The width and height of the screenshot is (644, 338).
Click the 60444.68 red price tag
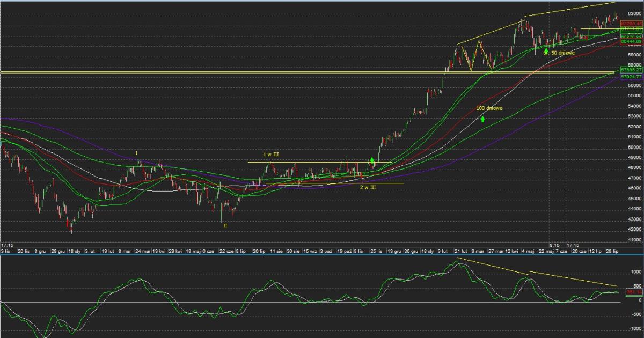point(631,41)
